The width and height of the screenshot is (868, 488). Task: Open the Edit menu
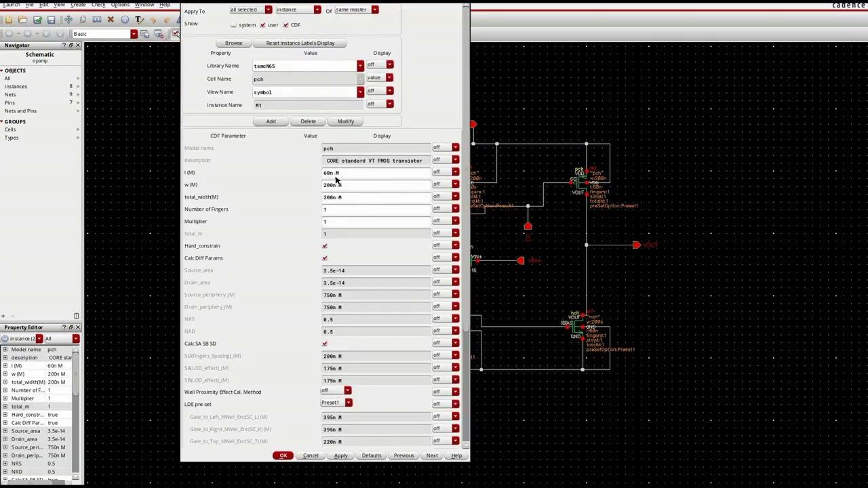pyautogui.click(x=43, y=5)
